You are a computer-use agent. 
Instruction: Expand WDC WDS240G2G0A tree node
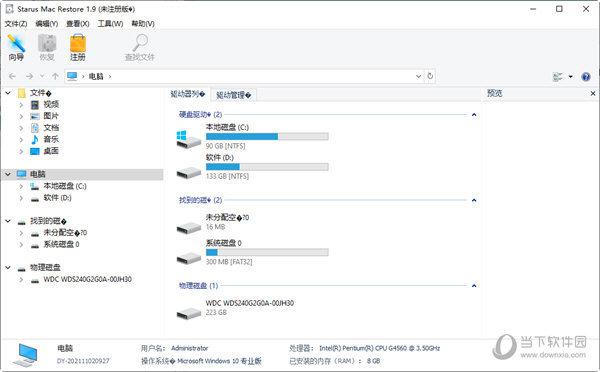click(21, 279)
